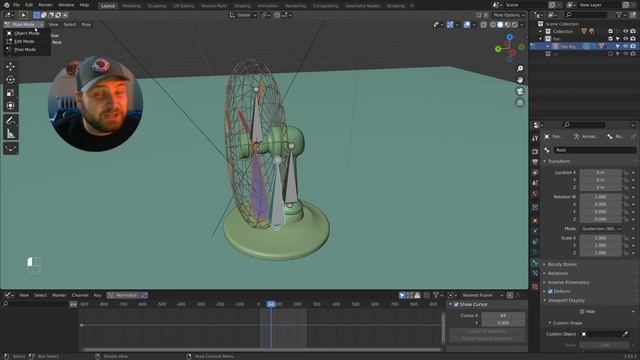Select wireframe viewport shading mode
Viewport: 640px width, 360px height.
[x=493, y=25]
